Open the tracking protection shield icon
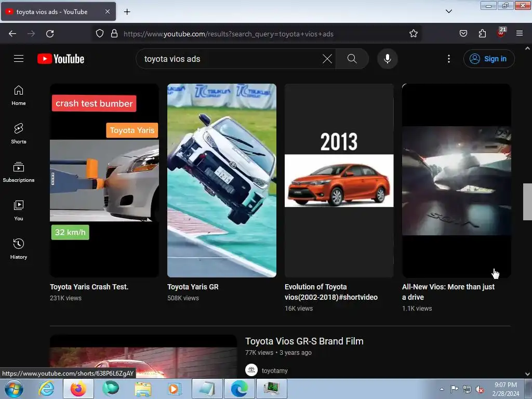 [x=99, y=34]
